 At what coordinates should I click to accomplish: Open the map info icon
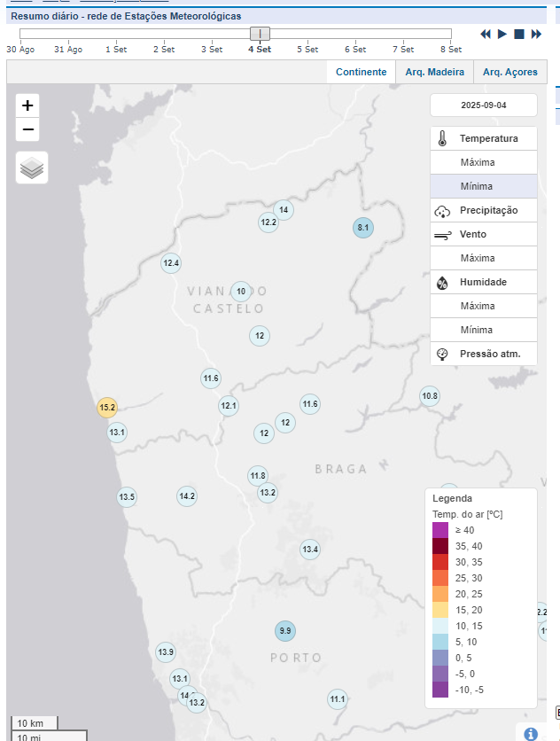[x=531, y=733]
